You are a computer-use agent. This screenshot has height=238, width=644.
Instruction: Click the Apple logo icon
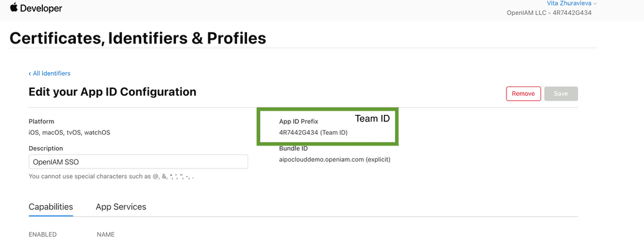(14, 7)
